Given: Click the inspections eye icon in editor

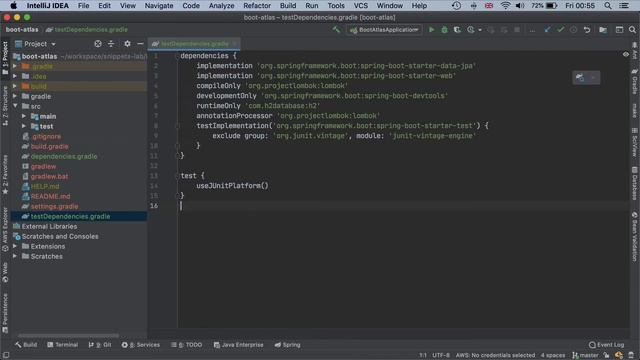Looking at the screenshot, I should [626, 54].
